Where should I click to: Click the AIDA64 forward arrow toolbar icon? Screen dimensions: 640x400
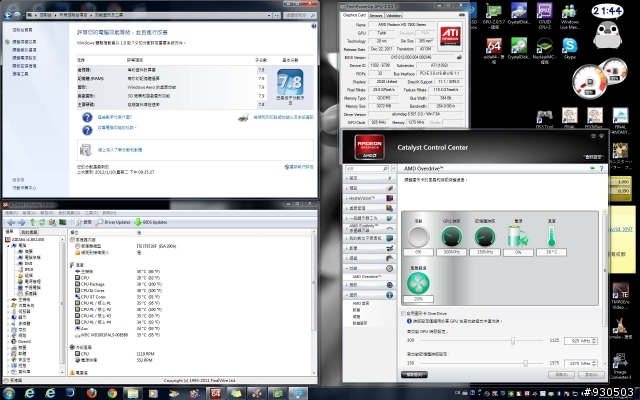tap(21, 222)
